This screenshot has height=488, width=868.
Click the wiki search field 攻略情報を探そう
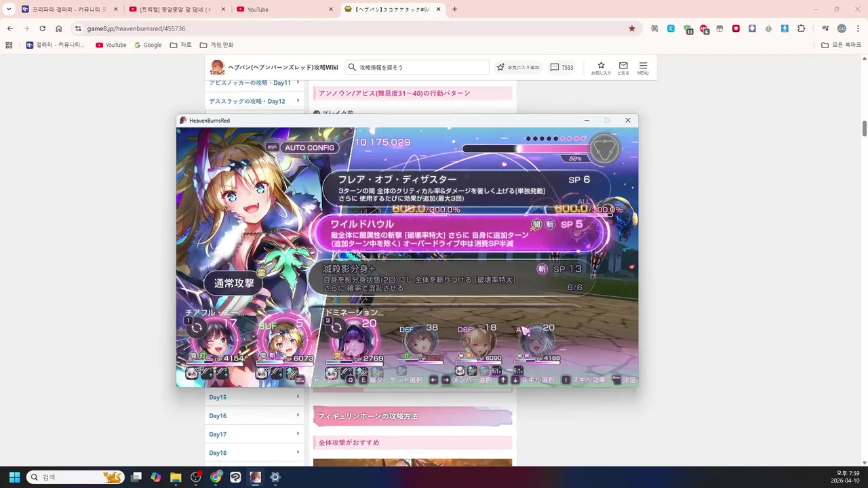click(417, 67)
